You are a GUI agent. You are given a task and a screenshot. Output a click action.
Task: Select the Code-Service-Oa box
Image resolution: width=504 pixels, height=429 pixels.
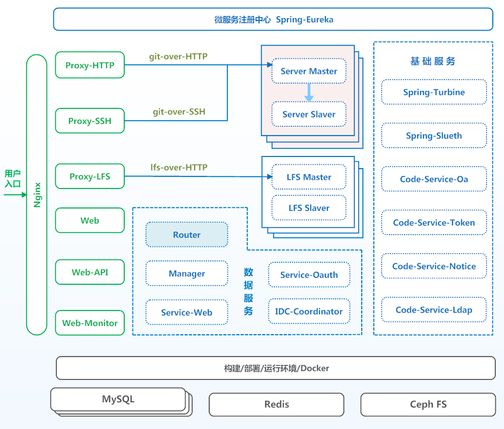(434, 179)
